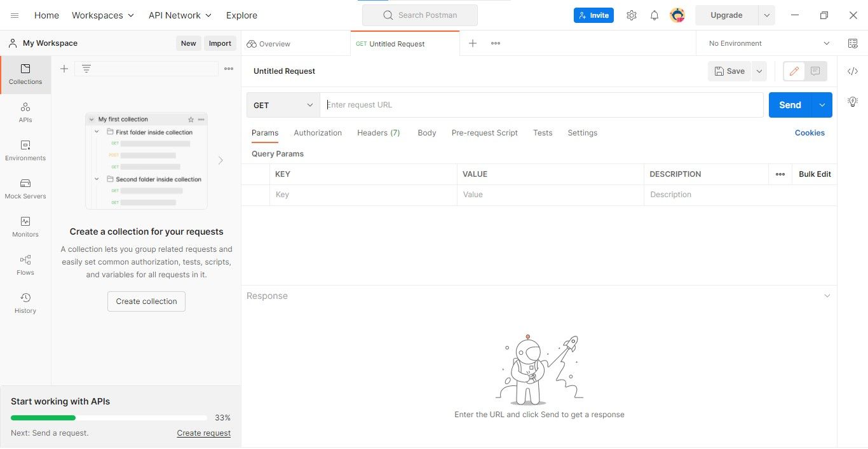
Task: Expand the Save button options arrow
Action: pyautogui.click(x=759, y=71)
